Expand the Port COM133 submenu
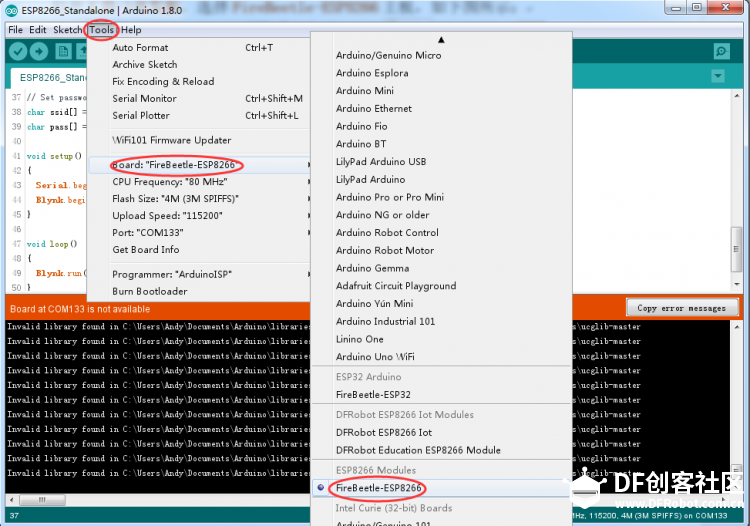750x526 pixels. point(199,233)
